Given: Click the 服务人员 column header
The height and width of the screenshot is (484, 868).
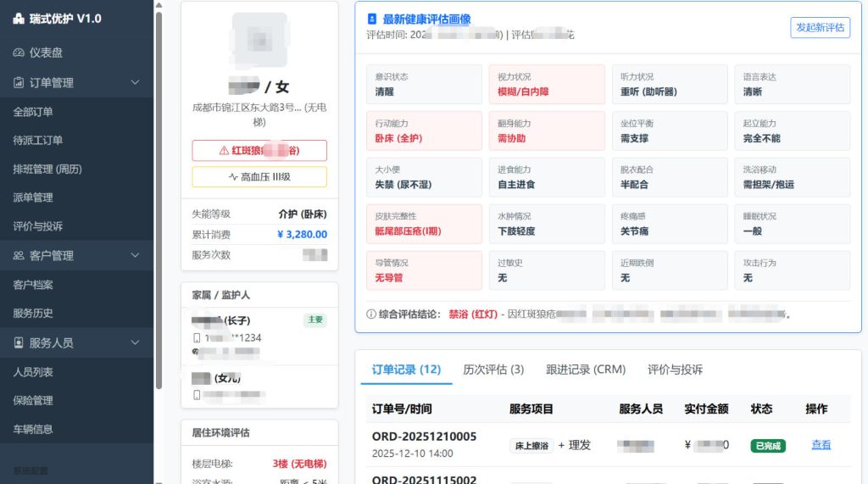Looking at the screenshot, I should tap(641, 409).
